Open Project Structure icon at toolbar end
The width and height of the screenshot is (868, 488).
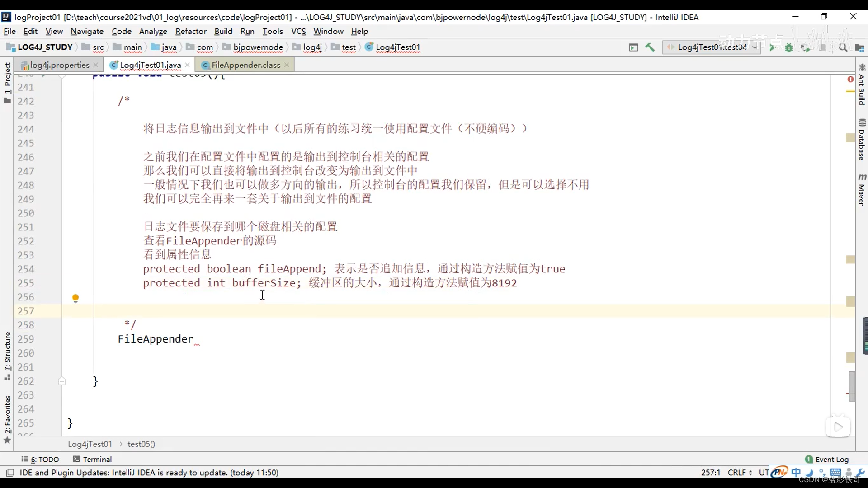pyautogui.click(x=859, y=47)
